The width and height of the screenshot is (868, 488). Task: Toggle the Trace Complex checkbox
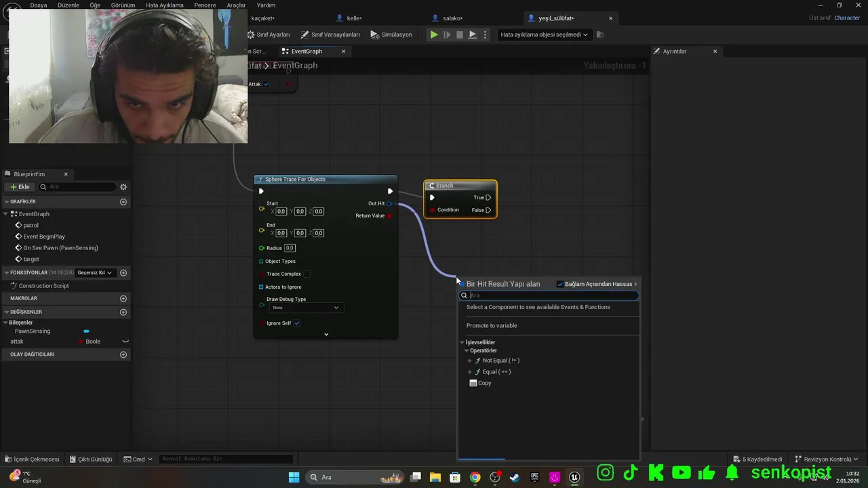(307, 274)
